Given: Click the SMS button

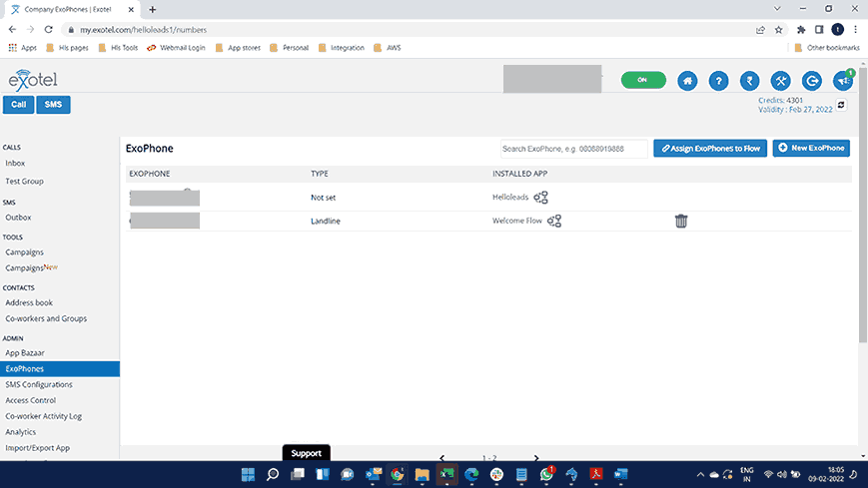Looking at the screenshot, I should pyautogui.click(x=53, y=105).
